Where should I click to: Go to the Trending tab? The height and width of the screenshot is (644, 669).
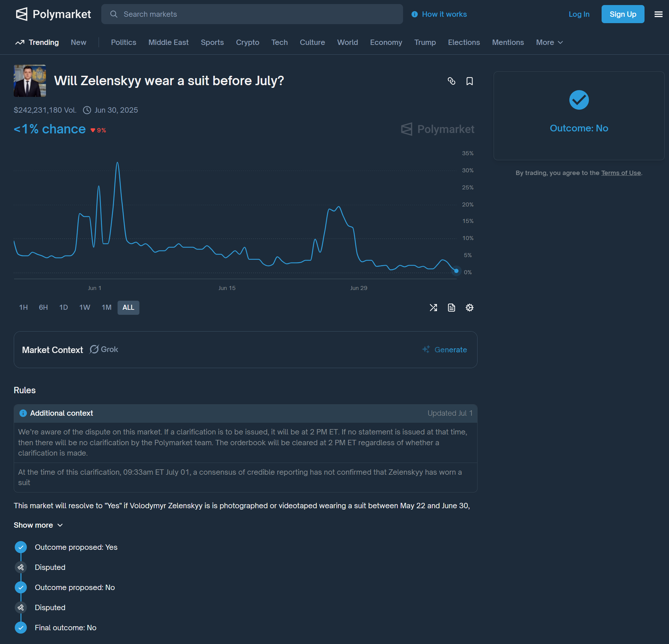pyautogui.click(x=37, y=42)
